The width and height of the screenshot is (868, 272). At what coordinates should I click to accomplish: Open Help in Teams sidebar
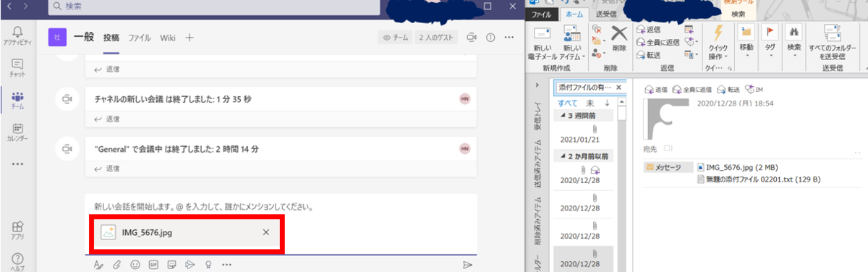pos(17,261)
